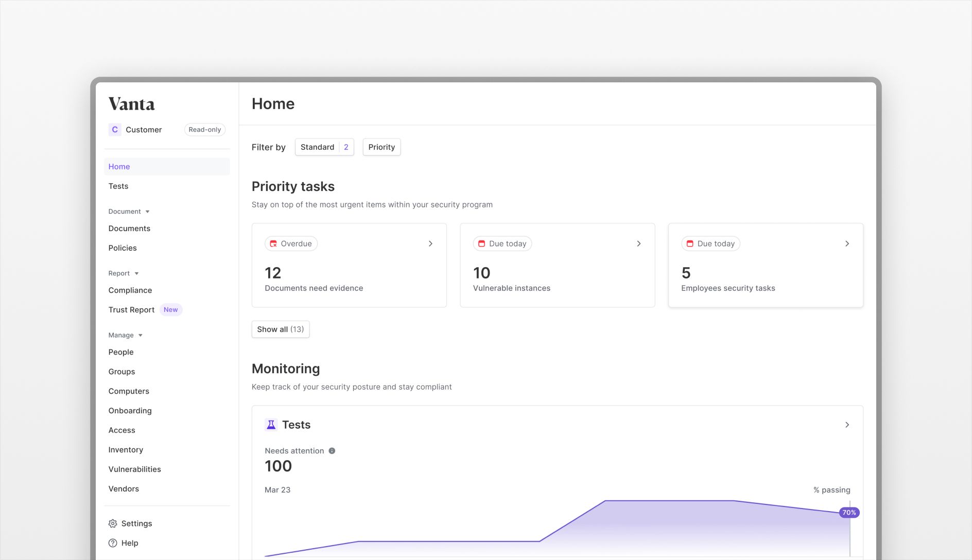Open the Priority filter dropdown

pos(381,147)
